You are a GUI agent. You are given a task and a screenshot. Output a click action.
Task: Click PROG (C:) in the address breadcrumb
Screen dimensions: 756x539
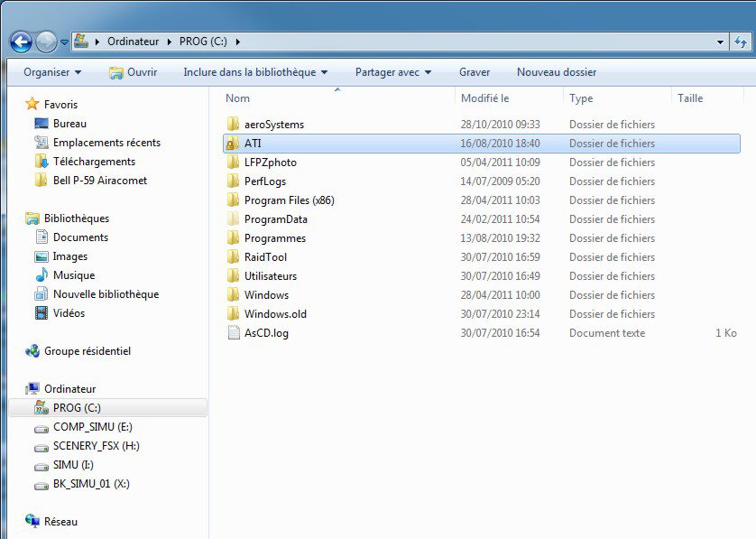click(203, 42)
